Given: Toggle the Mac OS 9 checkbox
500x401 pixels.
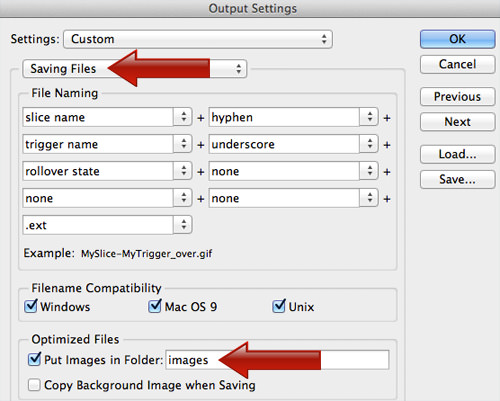Looking at the screenshot, I should [155, 306].
